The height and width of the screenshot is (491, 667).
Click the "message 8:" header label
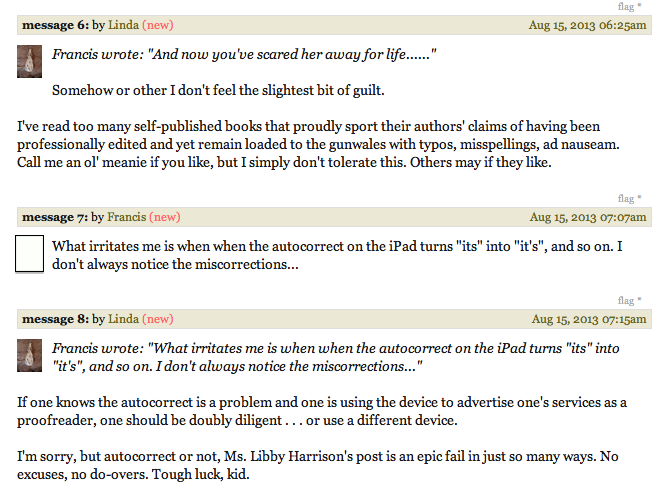click(x=55, y=319)
